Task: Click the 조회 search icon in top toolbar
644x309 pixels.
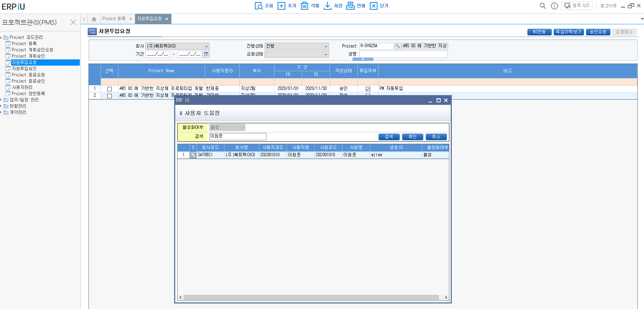Action: [x=259, y=6]
